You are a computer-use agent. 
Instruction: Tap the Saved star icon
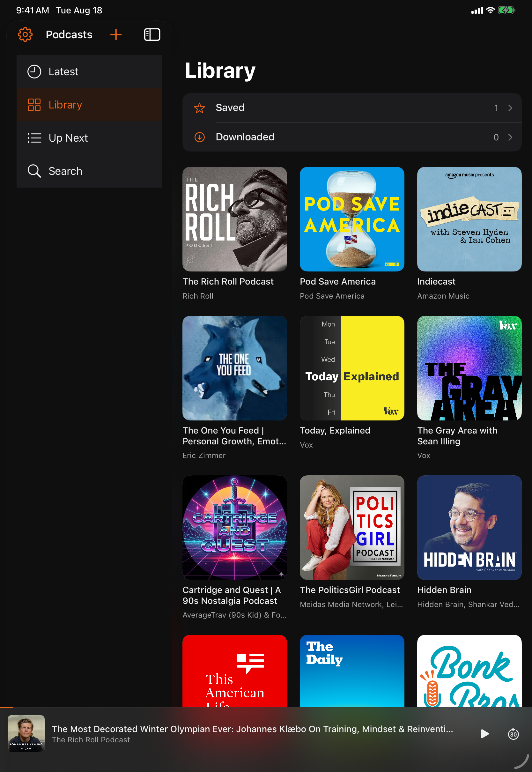199,108
